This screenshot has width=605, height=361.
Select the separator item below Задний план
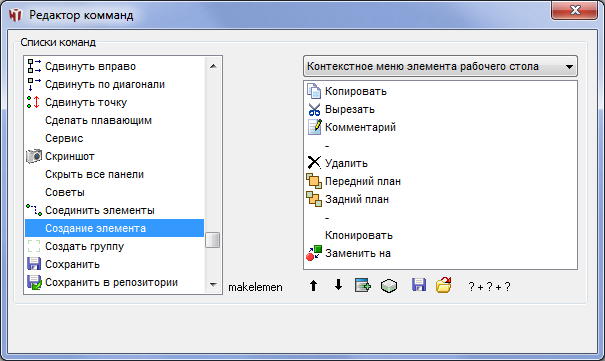[327, 218]
